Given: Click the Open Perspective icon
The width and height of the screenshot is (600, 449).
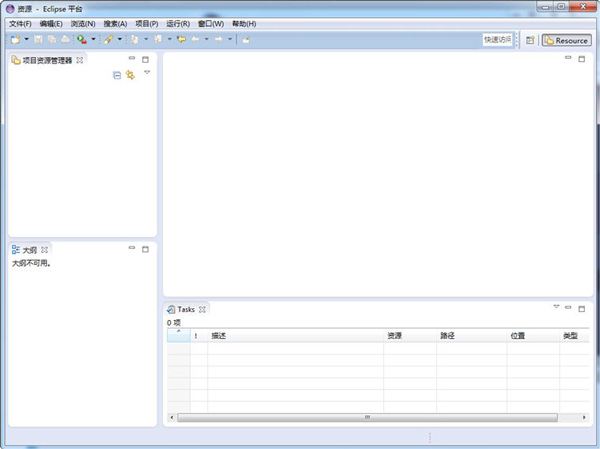Looking at the screenshot, I should pyautogui.click(x=531, y=40).
